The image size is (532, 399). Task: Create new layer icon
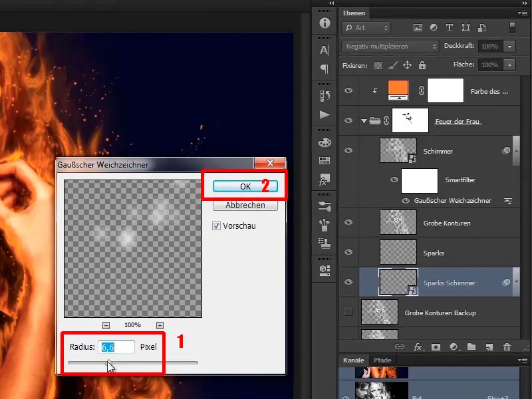(x=489, y=346)
